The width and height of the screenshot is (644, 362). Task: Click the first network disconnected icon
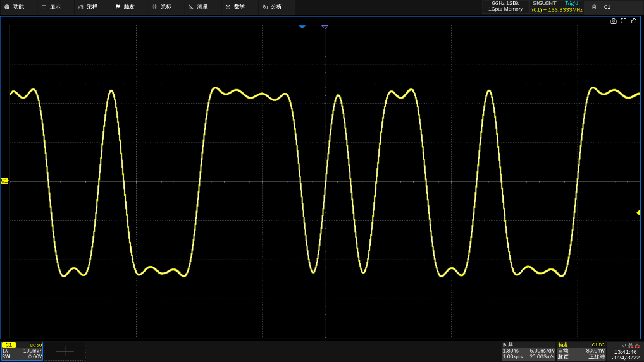point(631,346)
